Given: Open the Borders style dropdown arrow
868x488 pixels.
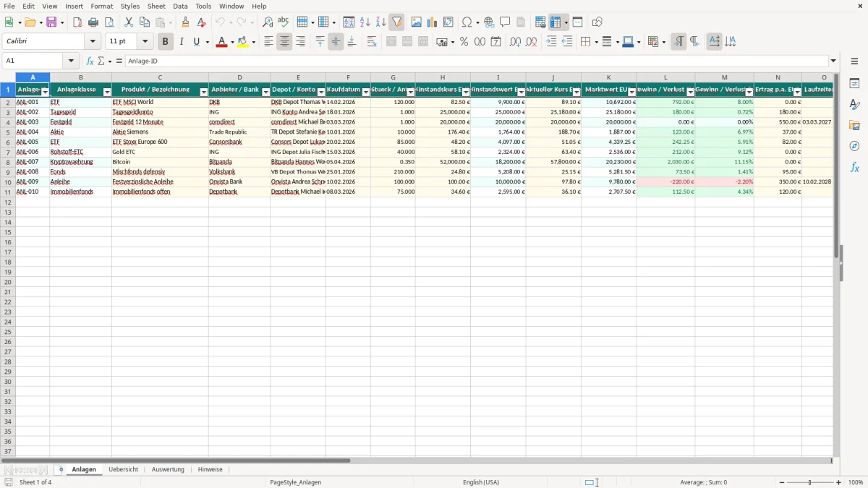Looking at the screenshot, I should (x=596, y=42).
